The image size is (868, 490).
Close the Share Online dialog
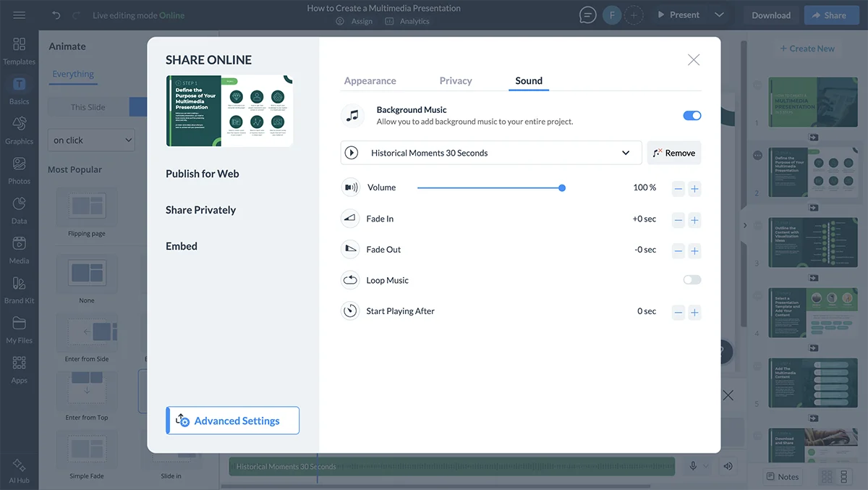(x=694, y=60)
